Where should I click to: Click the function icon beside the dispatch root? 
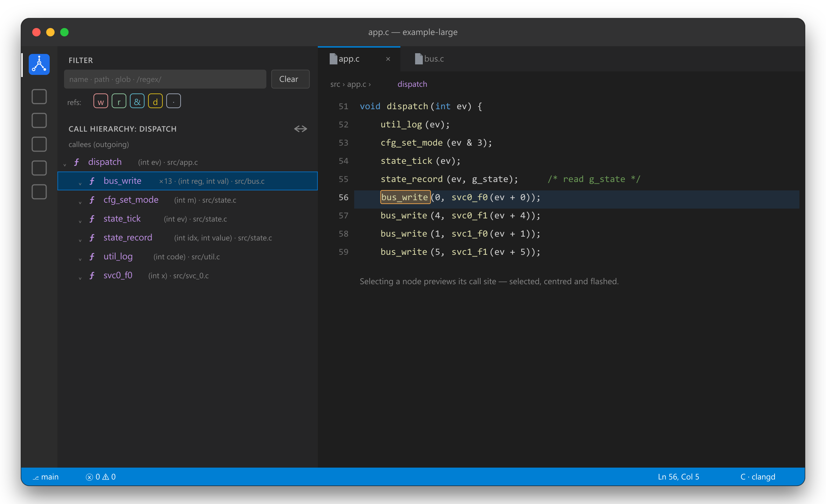[x=76, y=162]
